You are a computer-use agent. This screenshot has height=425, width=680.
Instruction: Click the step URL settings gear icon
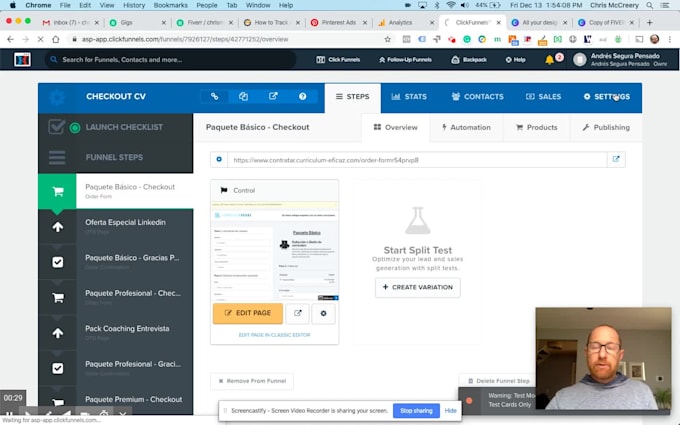[x=219, y=160]
